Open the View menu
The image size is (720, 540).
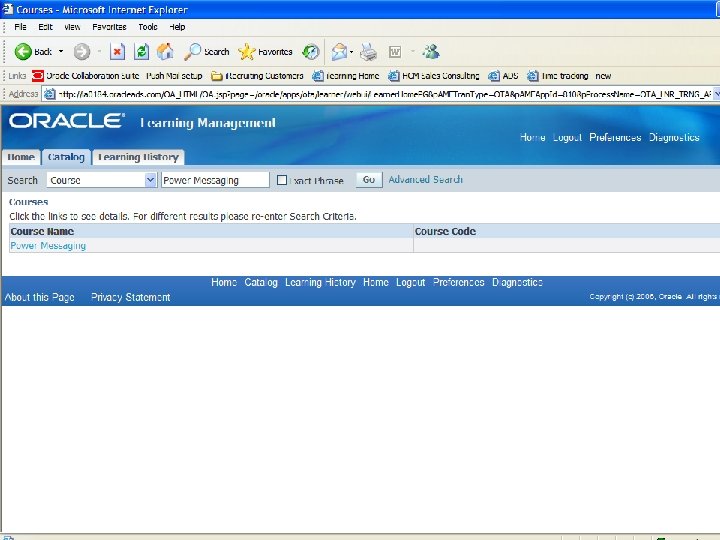[x=72, y=27]
